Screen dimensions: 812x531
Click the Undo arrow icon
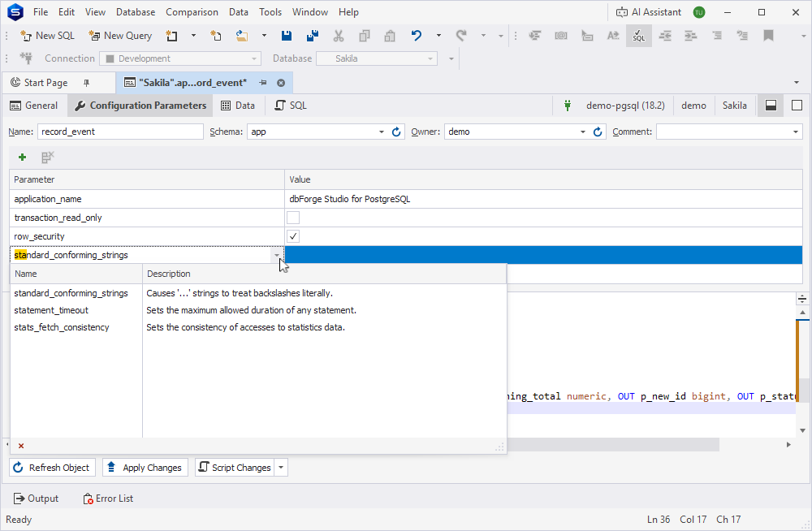[417, 36]
